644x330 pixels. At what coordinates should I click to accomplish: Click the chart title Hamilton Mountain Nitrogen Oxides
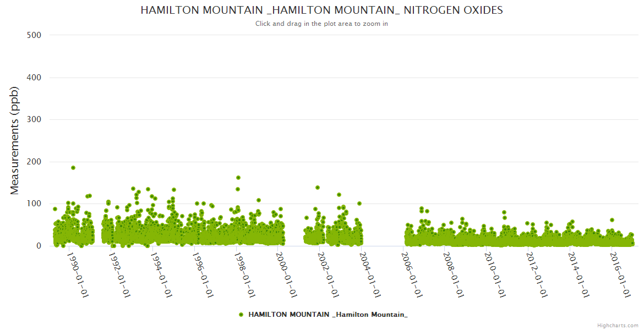point(321,10)
